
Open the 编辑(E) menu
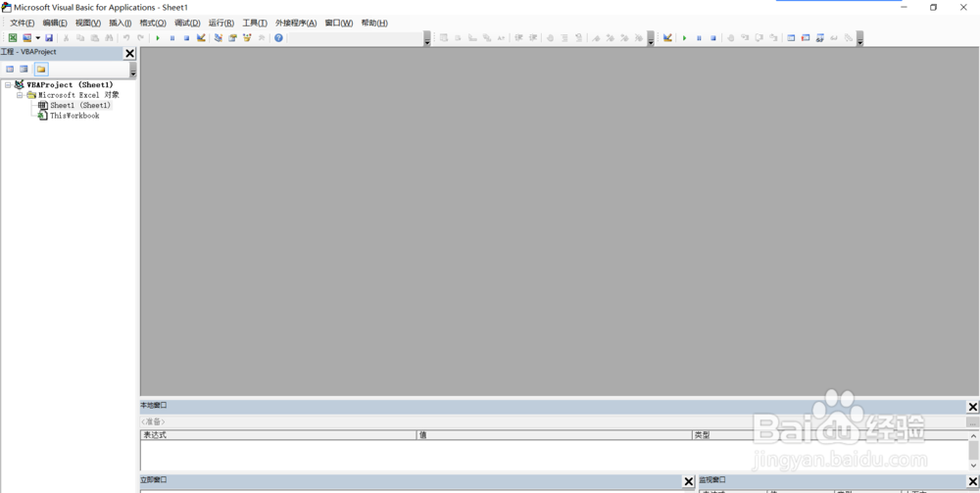pyautogui.click(x=55, y=24)
